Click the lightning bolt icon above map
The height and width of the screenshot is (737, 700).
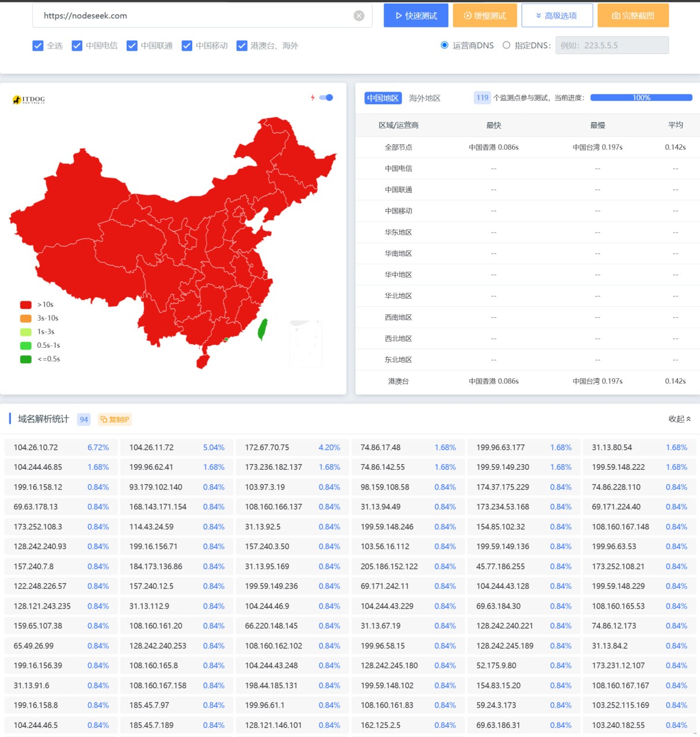[313, 98]
